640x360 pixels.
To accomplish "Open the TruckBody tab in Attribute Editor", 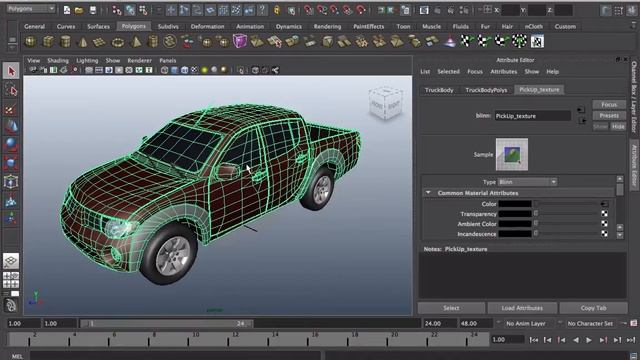I will click(439, 90).
